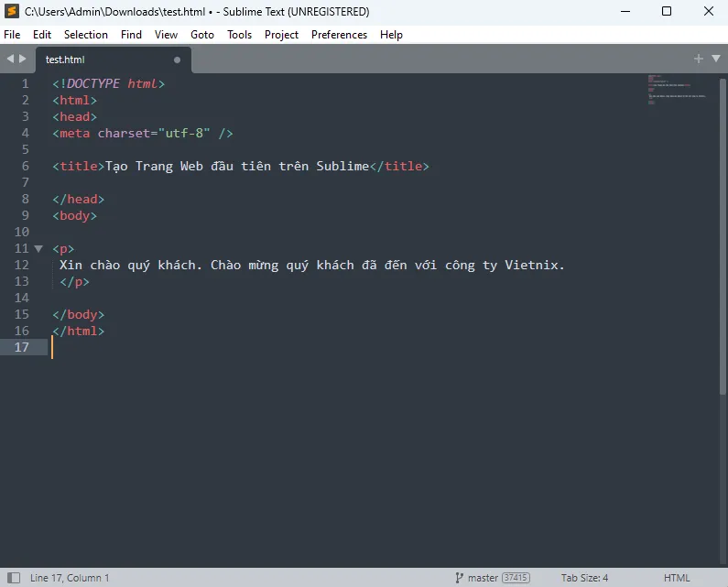Open the Tools menu

coord(239,35)
